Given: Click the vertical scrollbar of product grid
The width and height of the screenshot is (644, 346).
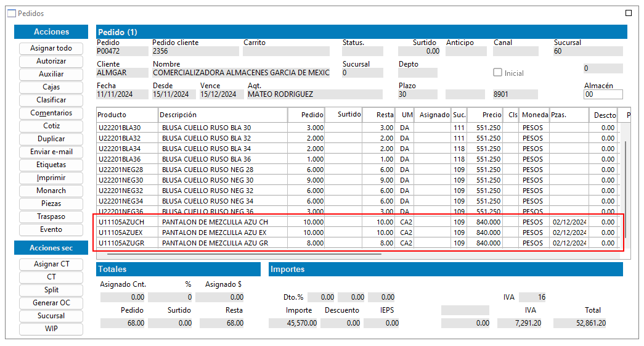Looking at the screenshot, I should point(626,189).
